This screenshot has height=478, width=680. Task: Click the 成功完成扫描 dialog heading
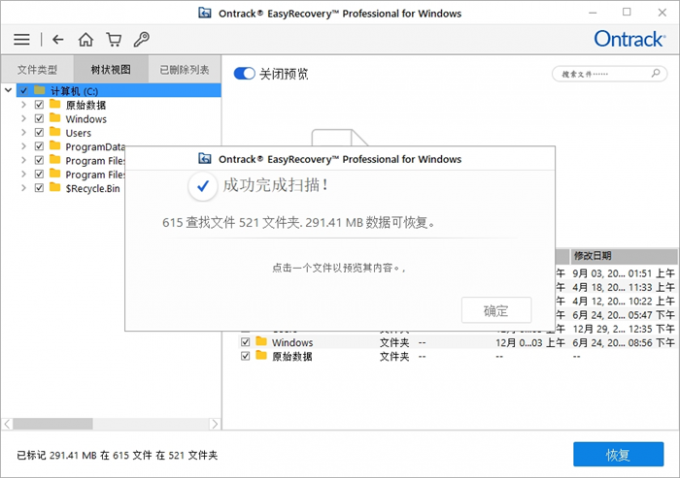(276, 185)
